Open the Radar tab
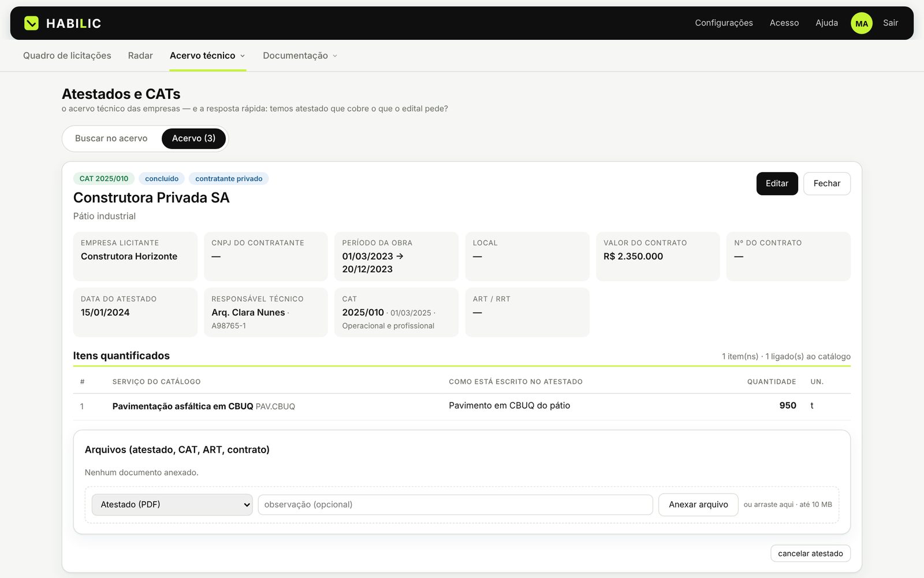 tap(140, 55)
